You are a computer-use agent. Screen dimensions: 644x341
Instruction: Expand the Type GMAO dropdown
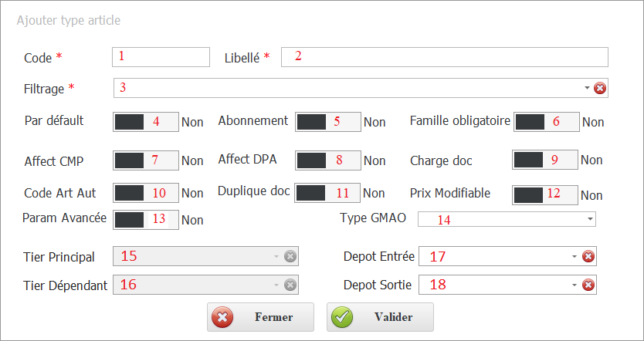click(x=590, y=219)
